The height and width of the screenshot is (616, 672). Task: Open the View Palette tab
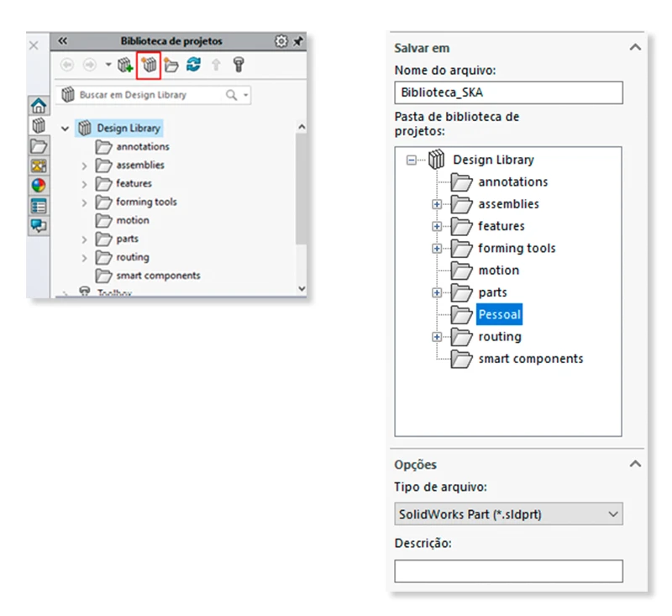39,166
